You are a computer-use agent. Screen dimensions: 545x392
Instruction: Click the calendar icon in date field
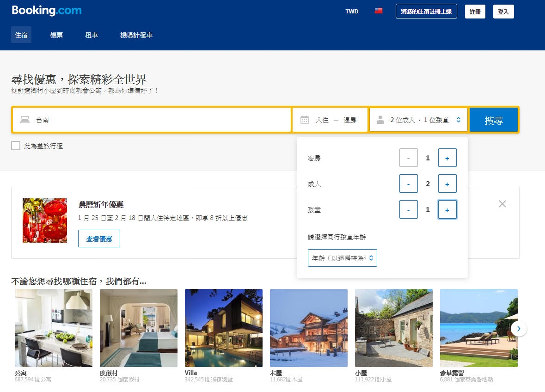(x=305, y=120)
